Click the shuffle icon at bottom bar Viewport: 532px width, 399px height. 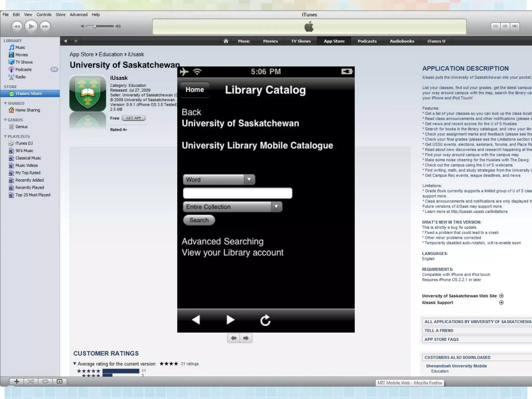pos(31,381)
